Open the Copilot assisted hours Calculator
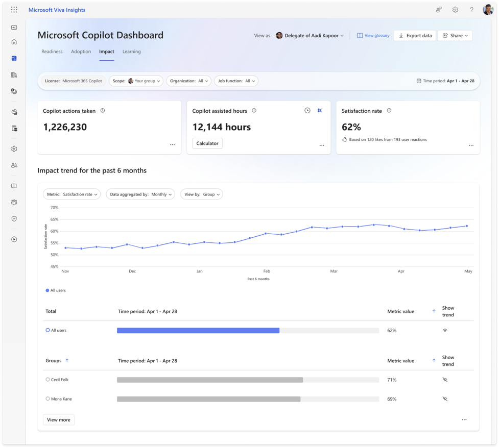This screenshot has width=499, height=448. point(207,143)
